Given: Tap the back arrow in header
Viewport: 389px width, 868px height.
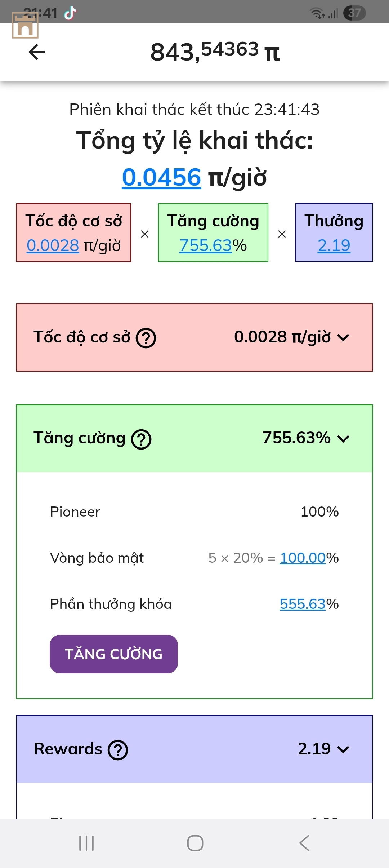Looking at the screenshot, I should 37,52.
